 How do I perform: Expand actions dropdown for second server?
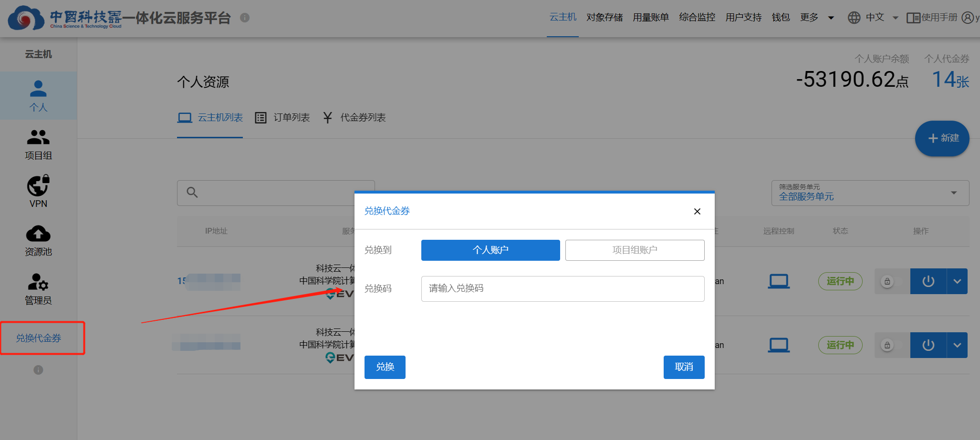coord(957,345)
